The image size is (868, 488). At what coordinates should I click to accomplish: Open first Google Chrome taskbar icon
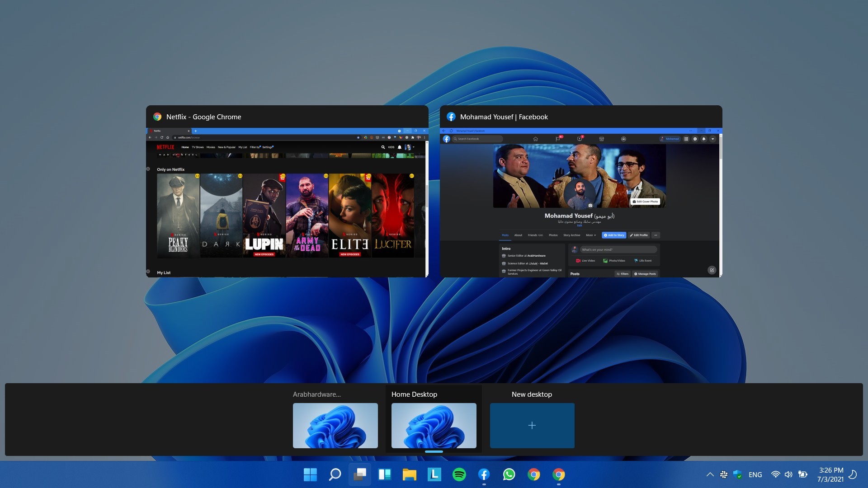point(534,474)
